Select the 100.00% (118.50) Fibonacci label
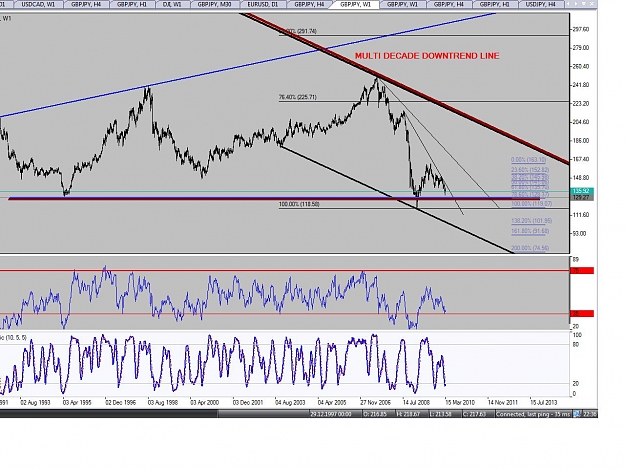This screenshot has width=625, height=469. tap(299, 204)
